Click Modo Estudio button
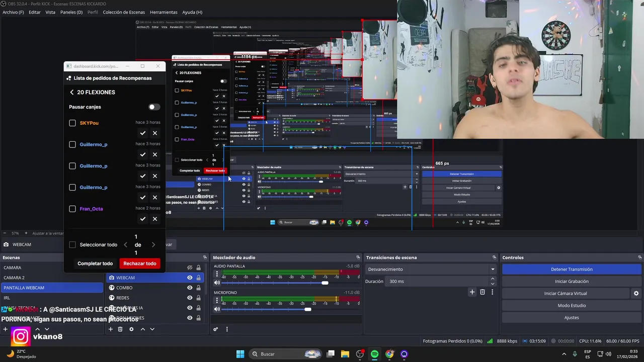 (572, 306)
